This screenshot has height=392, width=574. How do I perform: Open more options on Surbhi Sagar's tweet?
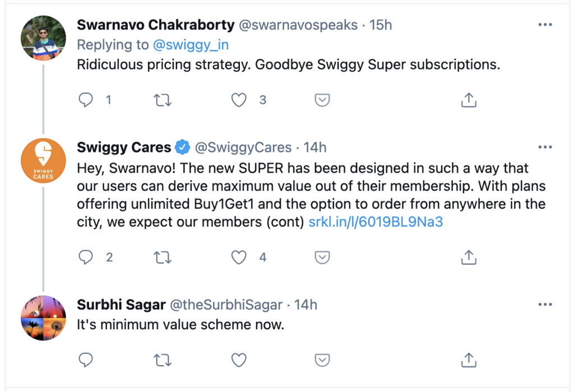pos(545,305)
